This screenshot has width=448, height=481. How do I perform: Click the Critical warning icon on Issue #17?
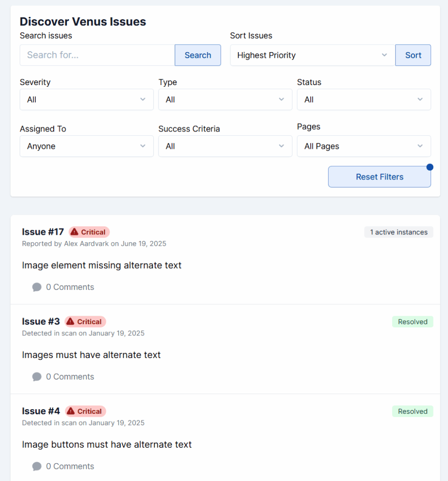coord(74,232)
